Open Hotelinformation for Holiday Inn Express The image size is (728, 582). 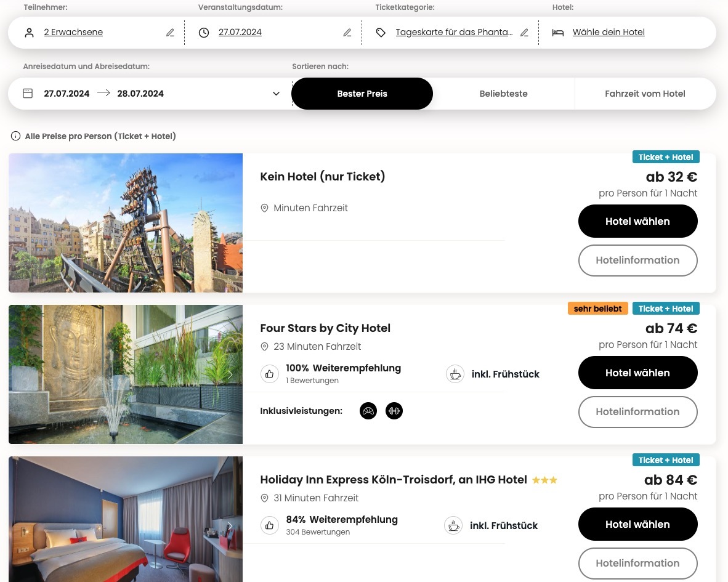(637, 564)
